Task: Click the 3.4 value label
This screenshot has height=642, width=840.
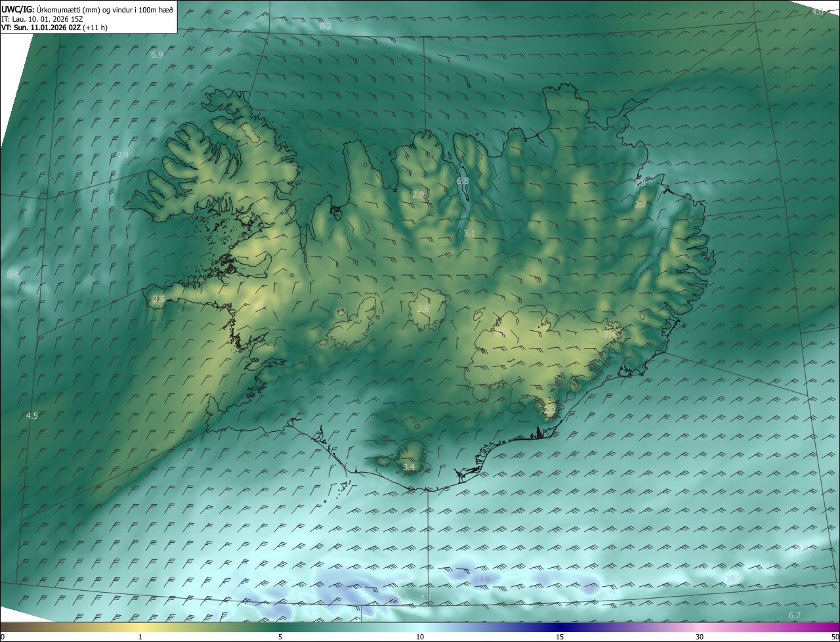Action: tap(409, 467)
